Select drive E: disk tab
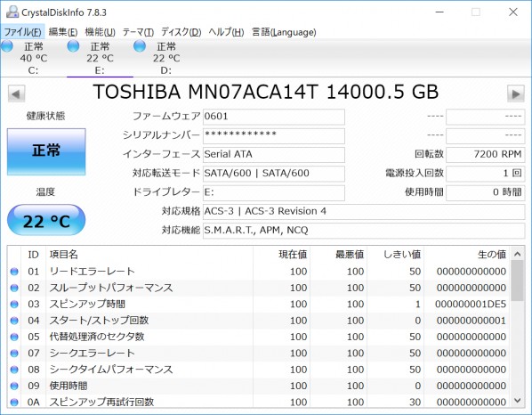 tap(100, 58)
